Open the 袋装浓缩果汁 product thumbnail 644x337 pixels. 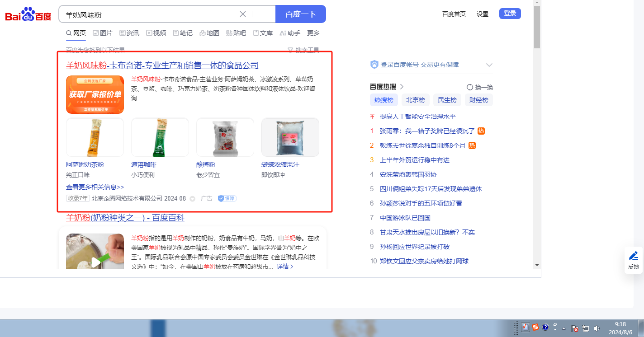[x=290, y=137]
